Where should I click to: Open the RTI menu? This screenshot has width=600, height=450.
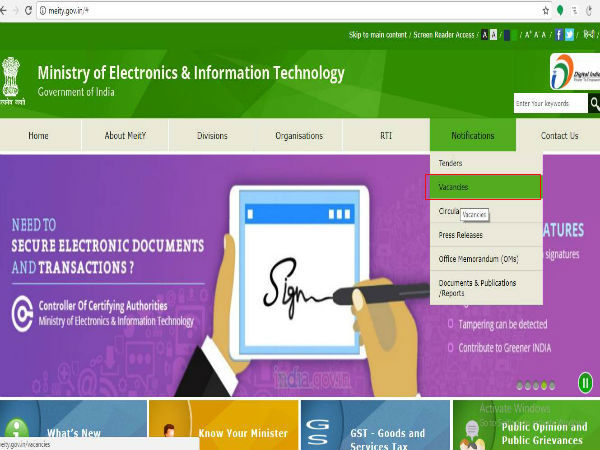pos(386,135)
